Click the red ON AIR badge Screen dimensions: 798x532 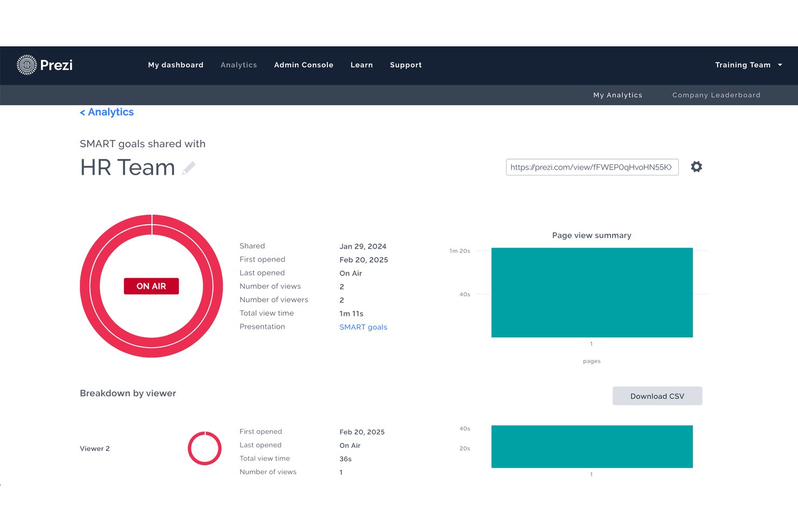click(x=152, y=286)
